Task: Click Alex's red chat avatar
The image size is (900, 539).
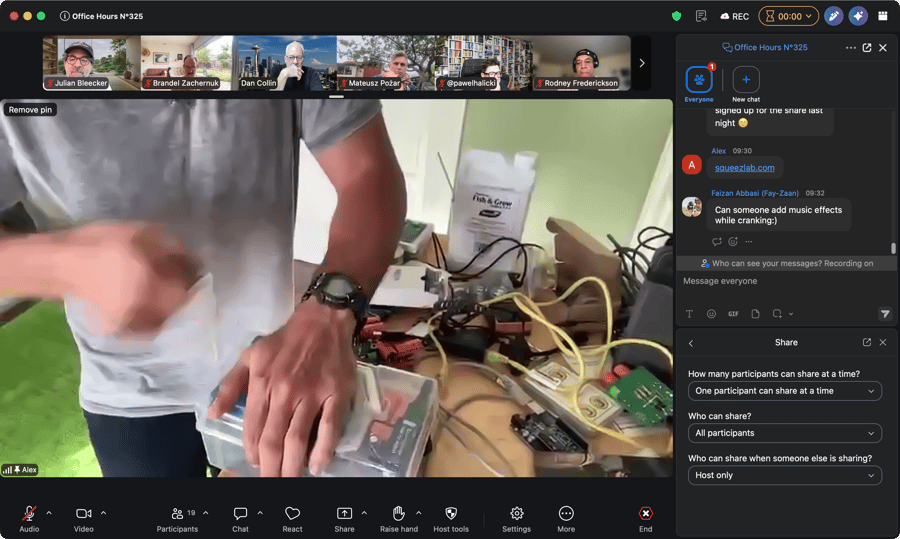Action: (x=692, y=165)
